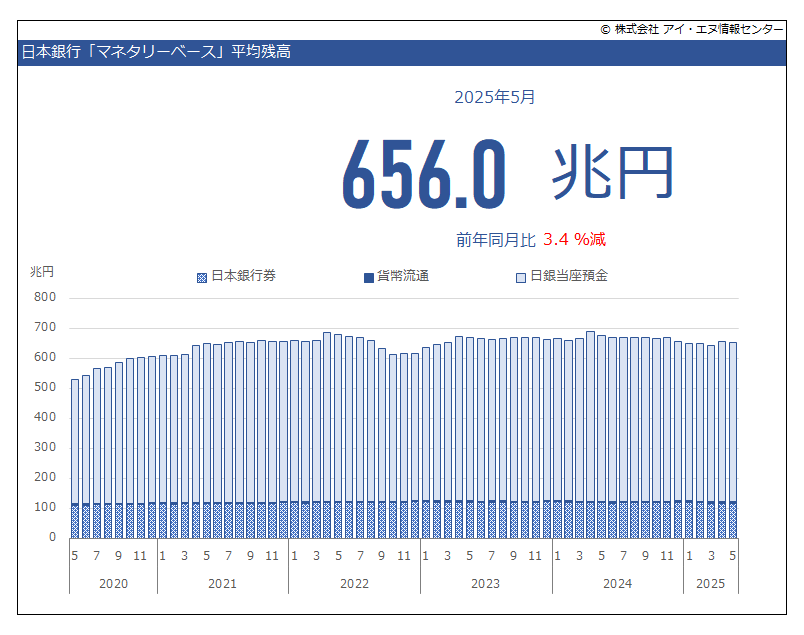Click the last bar, May 2025
804x635 pixels.
pos(733,440)
